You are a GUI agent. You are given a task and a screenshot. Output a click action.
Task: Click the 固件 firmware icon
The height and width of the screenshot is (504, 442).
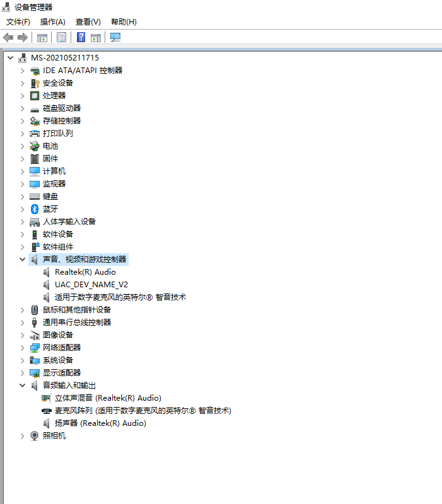pos(35,159)
